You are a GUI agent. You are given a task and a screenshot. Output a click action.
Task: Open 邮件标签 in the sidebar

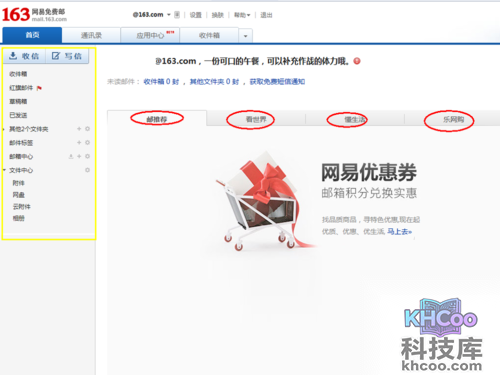[21, 143]
